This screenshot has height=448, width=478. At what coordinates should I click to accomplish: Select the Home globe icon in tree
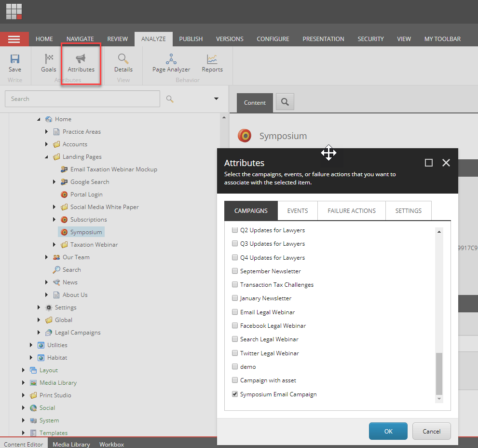click(x=48, y=119)
